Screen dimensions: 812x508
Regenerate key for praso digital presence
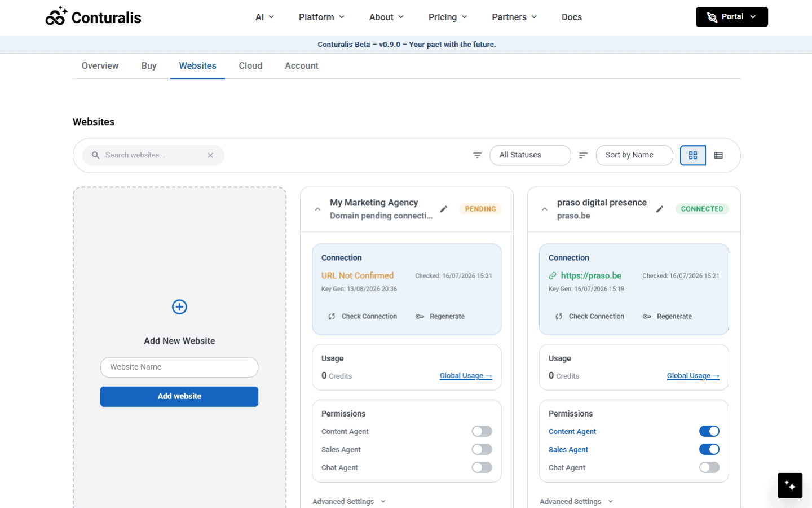click(x=667, y=317)
